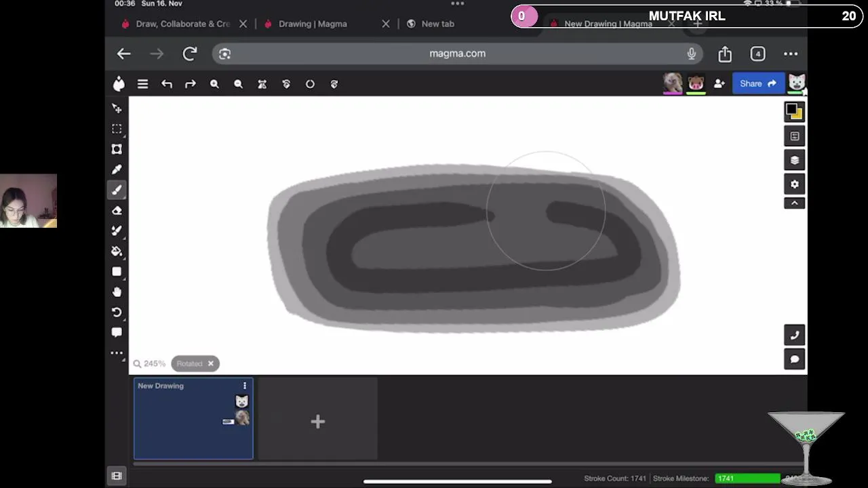Click the Stroke Count: 1741 status text
The width and height of the screenshot is (868, 488).
tap(615, 478)
